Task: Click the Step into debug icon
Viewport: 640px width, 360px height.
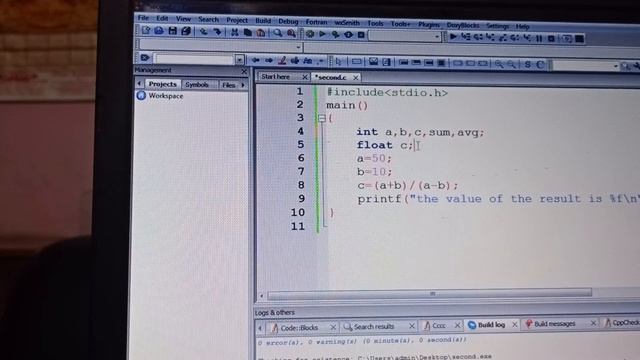Action: pyautogui.click(x=490, y=38)
